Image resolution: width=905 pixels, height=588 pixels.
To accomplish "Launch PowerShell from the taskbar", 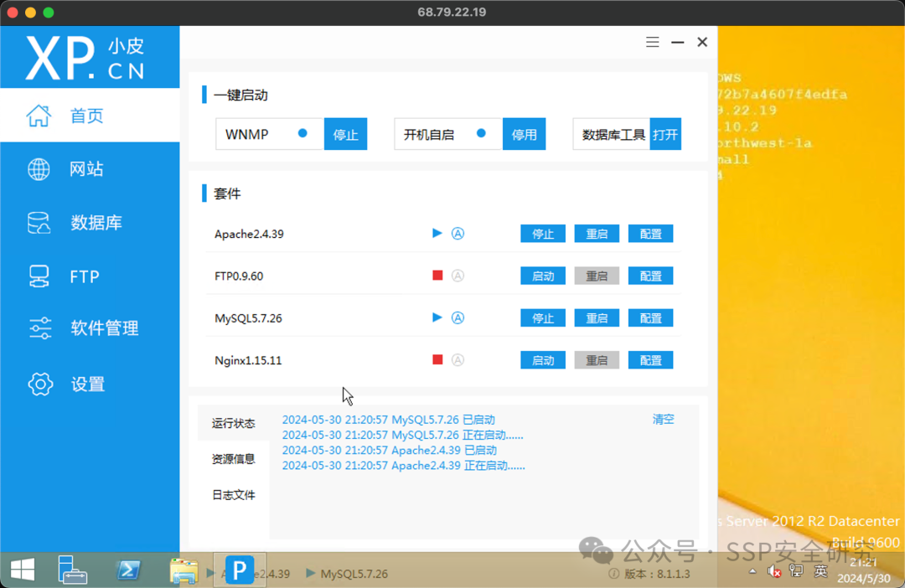I will tap(128, 570).
